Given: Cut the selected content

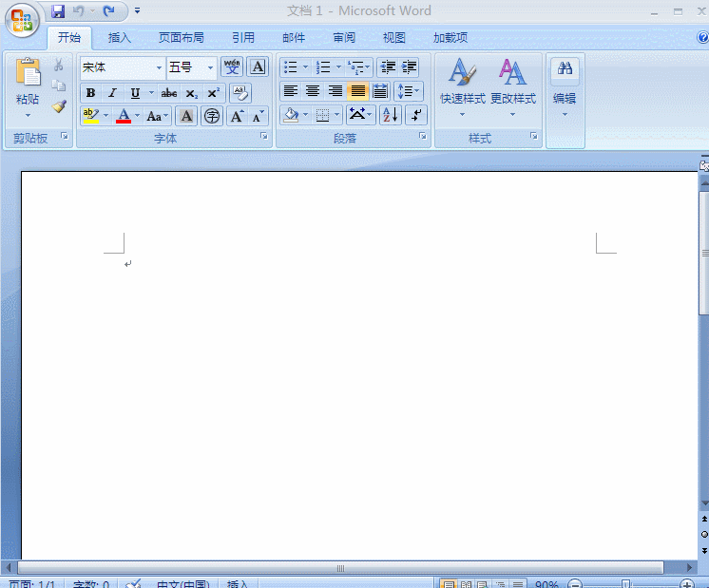Looking at the screenshot, I should pos(58,66).
